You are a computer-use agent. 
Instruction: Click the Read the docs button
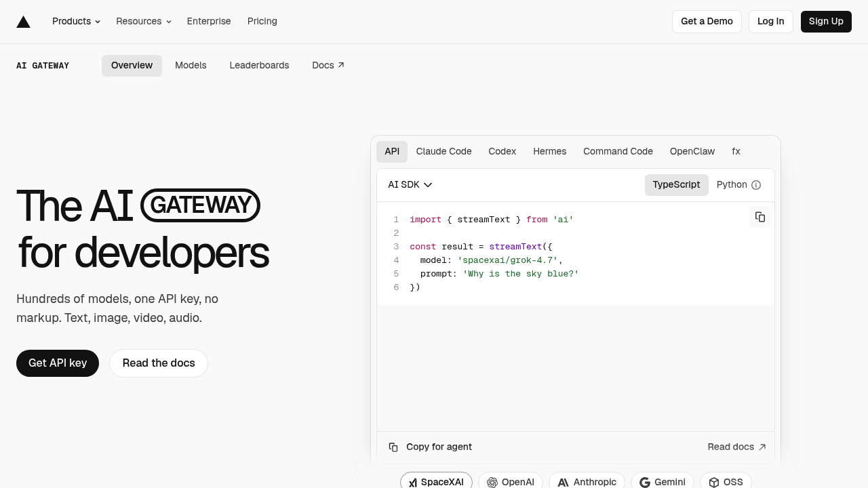click(x=159, y=363)
